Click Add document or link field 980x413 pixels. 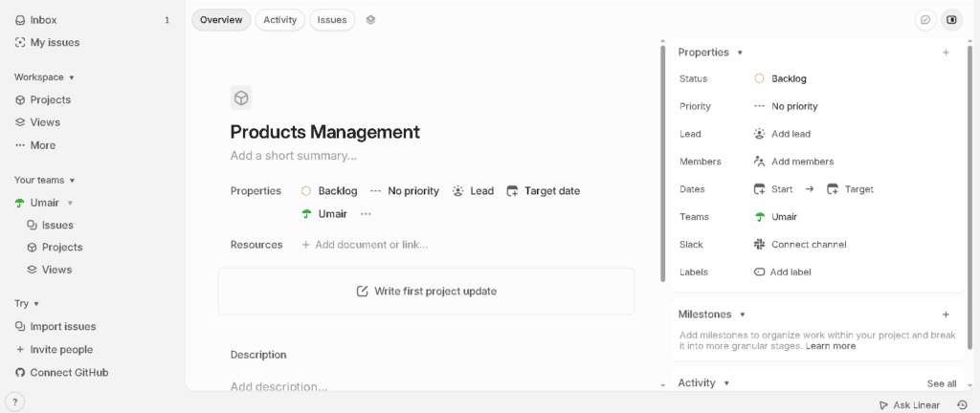(x=365, y=245)
